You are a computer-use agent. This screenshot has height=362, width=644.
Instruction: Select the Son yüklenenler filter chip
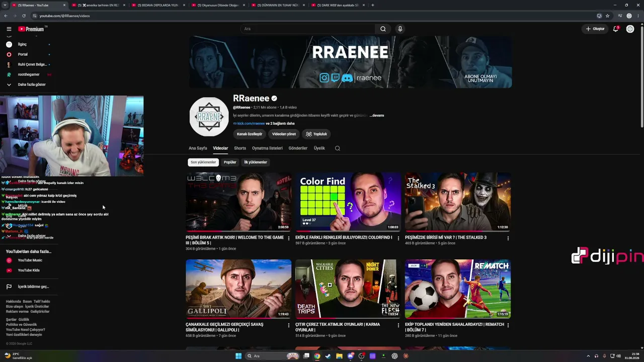point(203,162)
